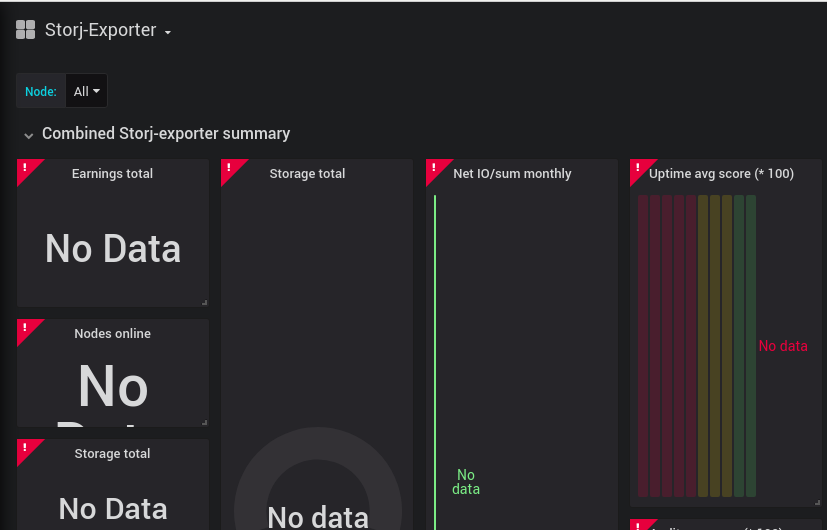Click the Net IO/sum monthly panel title
827x530 pixels.
click(512, 174)
